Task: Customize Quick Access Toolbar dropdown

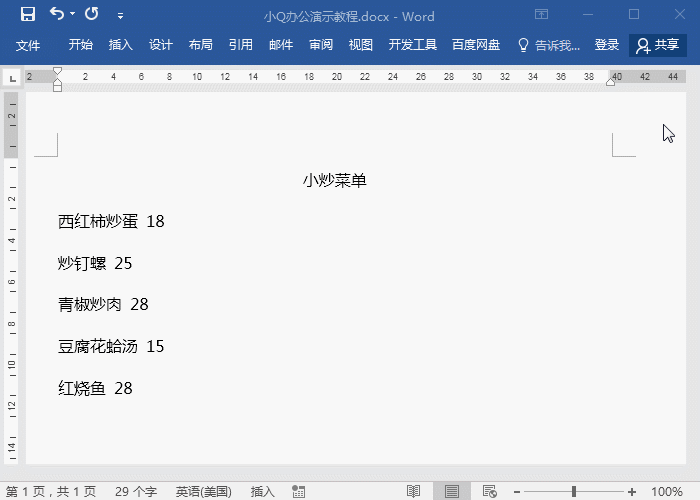Action: click(120, 16)
